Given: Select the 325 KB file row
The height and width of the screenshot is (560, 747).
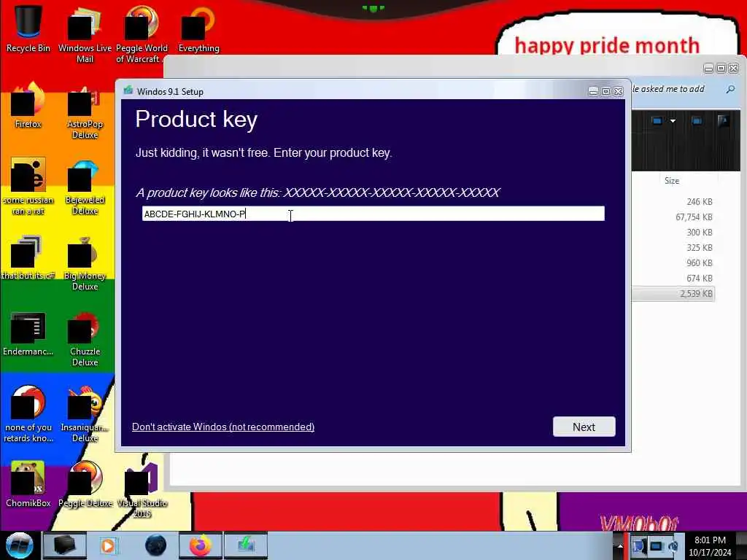Looking at the screenshot, I should pos(673,248).
